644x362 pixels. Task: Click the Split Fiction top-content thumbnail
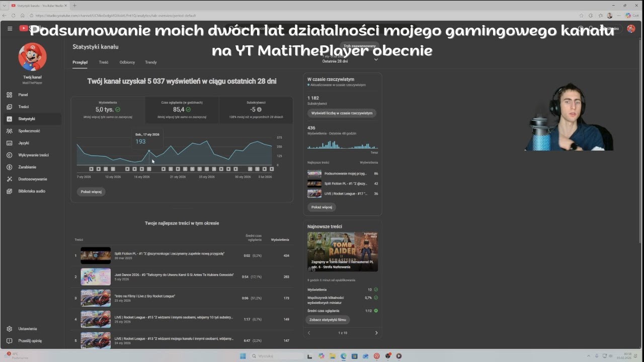[96, 255]
